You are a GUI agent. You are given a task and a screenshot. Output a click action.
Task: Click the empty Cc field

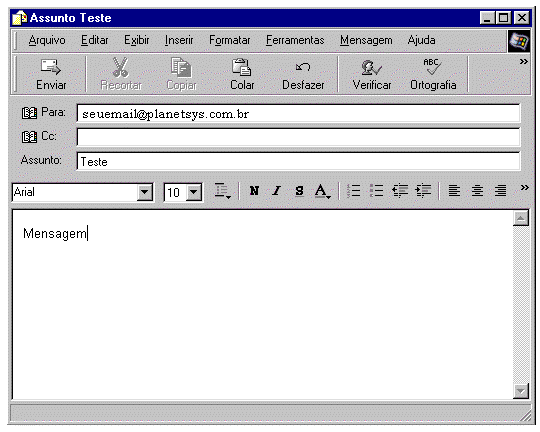pyautogui.click(x=298, y=137)
